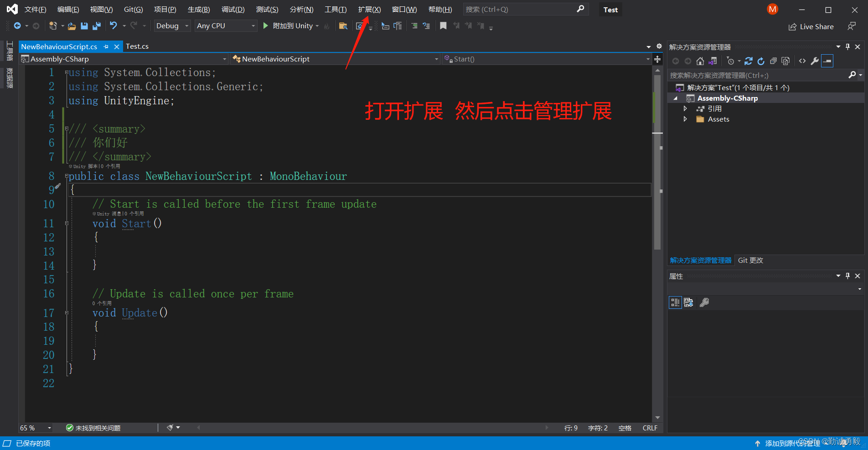Click the bookmark toggle icon in the toolbar
The width and height of the screenshot is (868, 450).
(443, 26)
